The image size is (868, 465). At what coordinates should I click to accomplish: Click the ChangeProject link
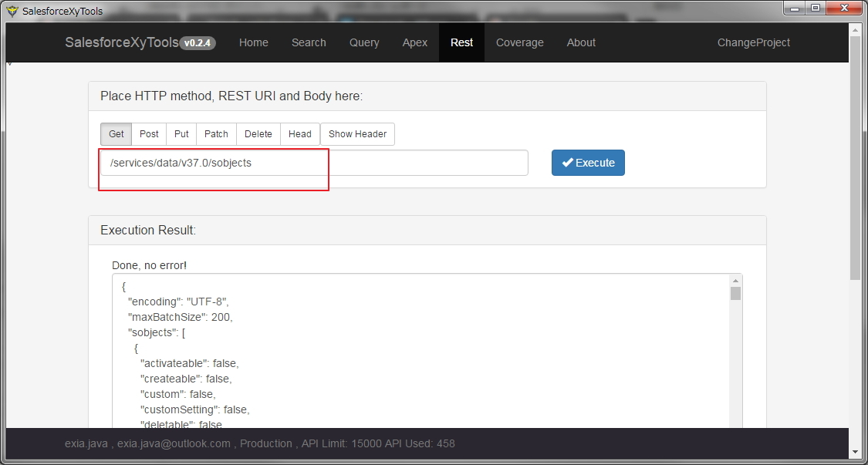pyautogui.click(x=753, y=42)
